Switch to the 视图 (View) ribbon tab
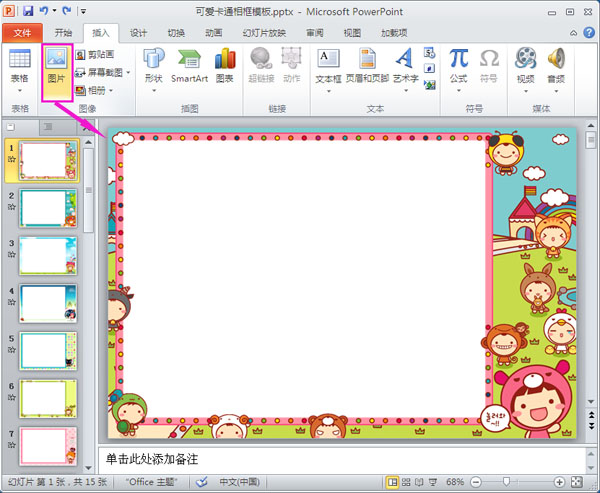Screen dimensions: 600x493 tap(352, 33)
